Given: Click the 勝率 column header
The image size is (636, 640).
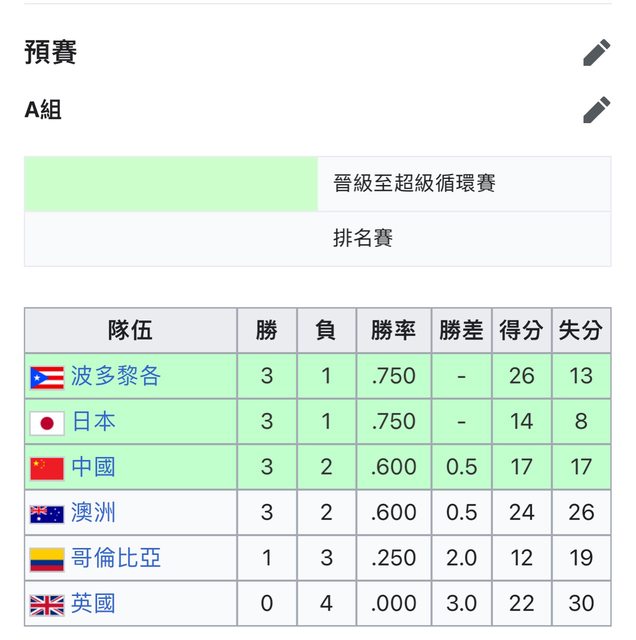Looking at the screenshot, I should point(392,331).
